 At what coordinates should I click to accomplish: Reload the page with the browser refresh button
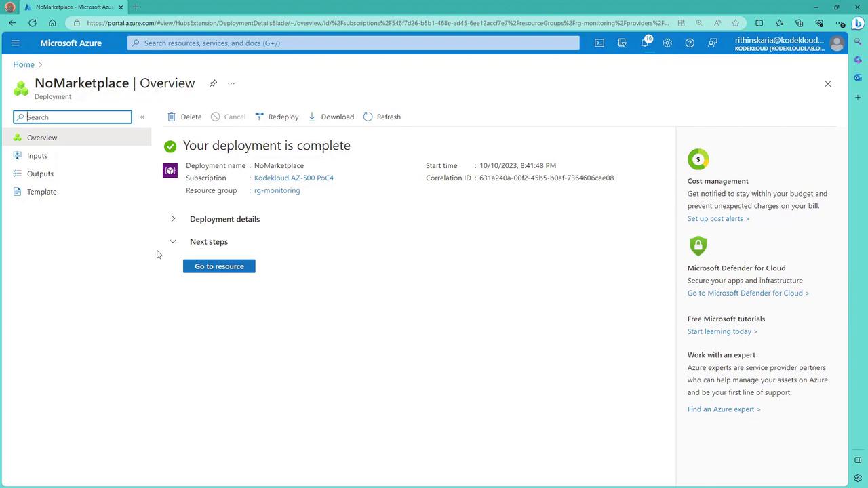click(x=33, y=23)
